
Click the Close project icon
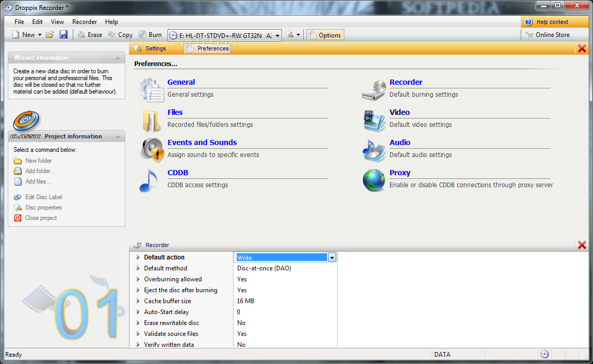(x=18, y=218)
